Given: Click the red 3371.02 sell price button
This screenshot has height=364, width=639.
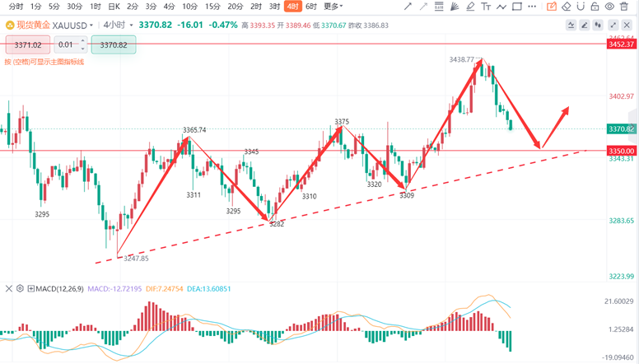Looking at the screenshot, I should coord(28,44).
